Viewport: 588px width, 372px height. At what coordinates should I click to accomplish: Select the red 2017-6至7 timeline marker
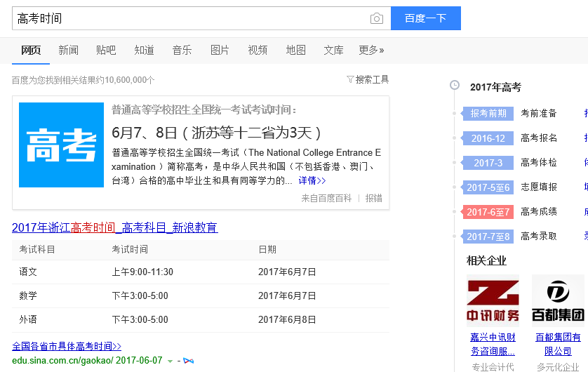(x=489, y=212)
